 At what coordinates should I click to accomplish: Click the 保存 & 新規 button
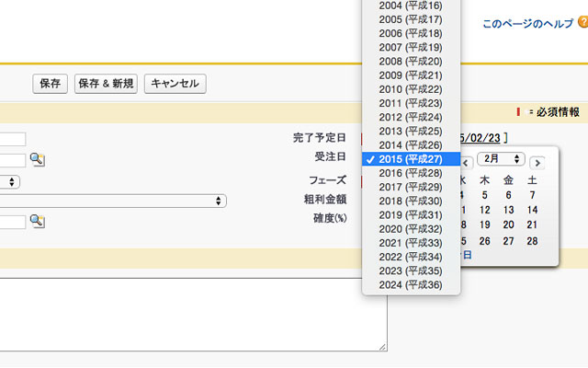pyautogui.click(x=106, y=84)
